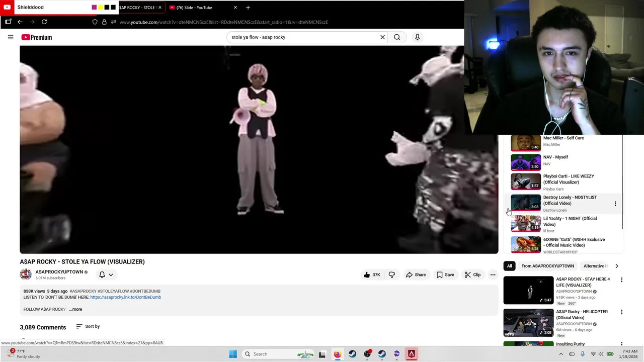Screen dimensions: 644x362
Task: Play Playboi Carti - LIKE WEEZY thumbnail
Action: [526, 182]
